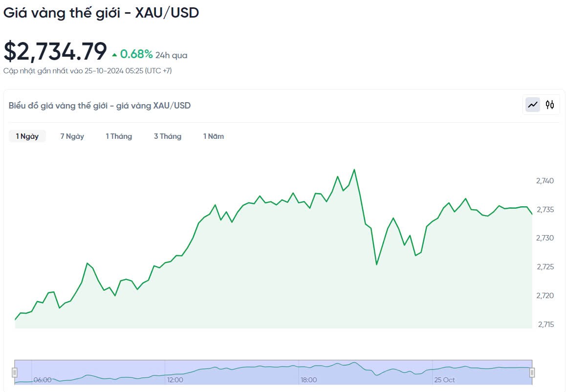Show the 1 Tháng chart range
Viewport: 566px width, 392px height.
click(x=119, y=136)
